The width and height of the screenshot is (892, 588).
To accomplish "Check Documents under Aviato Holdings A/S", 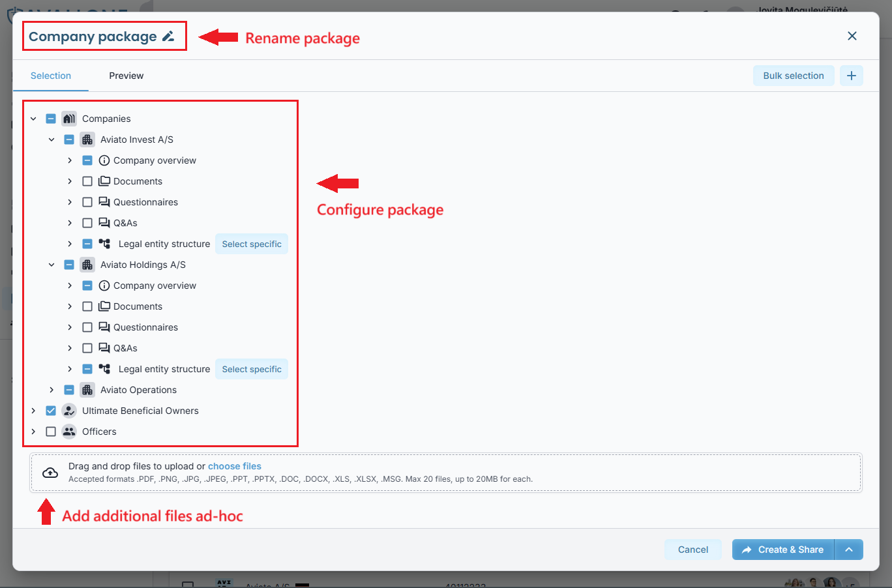I will point(87,306).
